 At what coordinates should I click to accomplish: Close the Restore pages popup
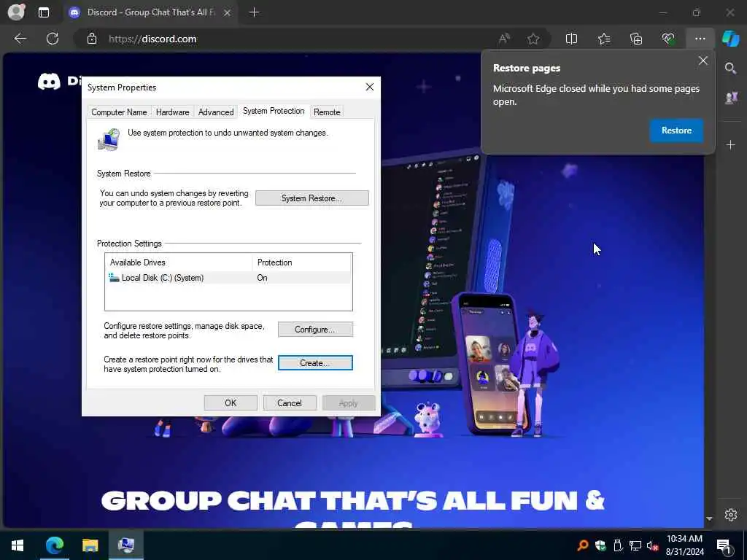(703, 61)
